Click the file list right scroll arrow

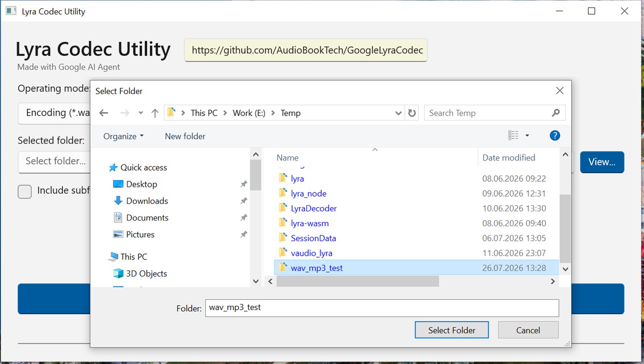(x=552, y=281)
